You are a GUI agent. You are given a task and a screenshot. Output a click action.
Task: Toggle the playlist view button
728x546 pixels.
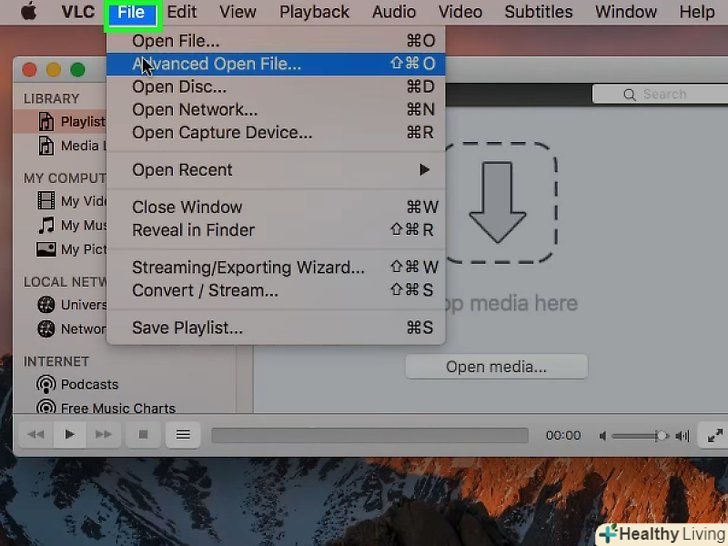(183, 435)
